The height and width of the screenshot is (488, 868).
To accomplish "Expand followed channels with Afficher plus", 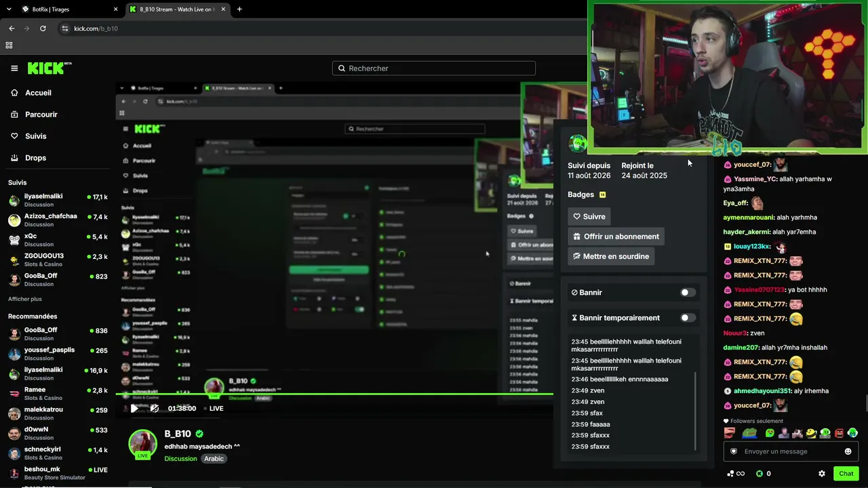I will 25,299.
